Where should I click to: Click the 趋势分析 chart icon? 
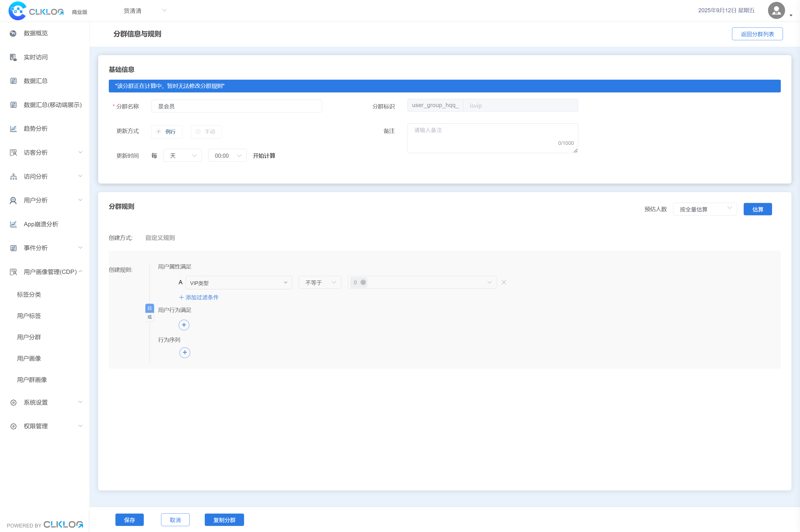coord(13,129)
